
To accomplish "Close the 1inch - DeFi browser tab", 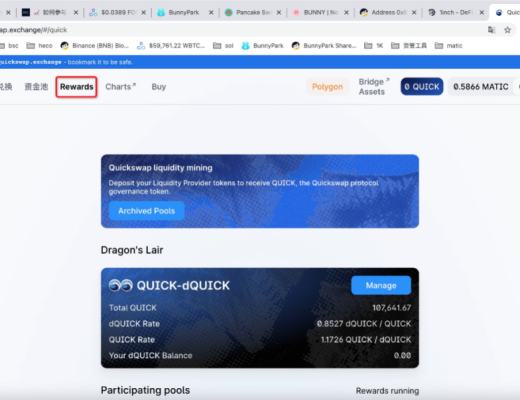I will tap(482, 12).
